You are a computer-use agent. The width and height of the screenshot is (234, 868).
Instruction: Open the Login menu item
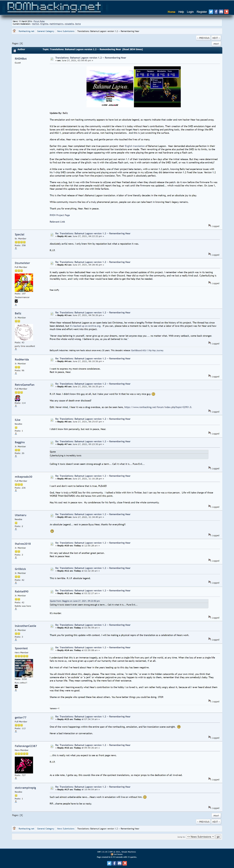(190, 12)
